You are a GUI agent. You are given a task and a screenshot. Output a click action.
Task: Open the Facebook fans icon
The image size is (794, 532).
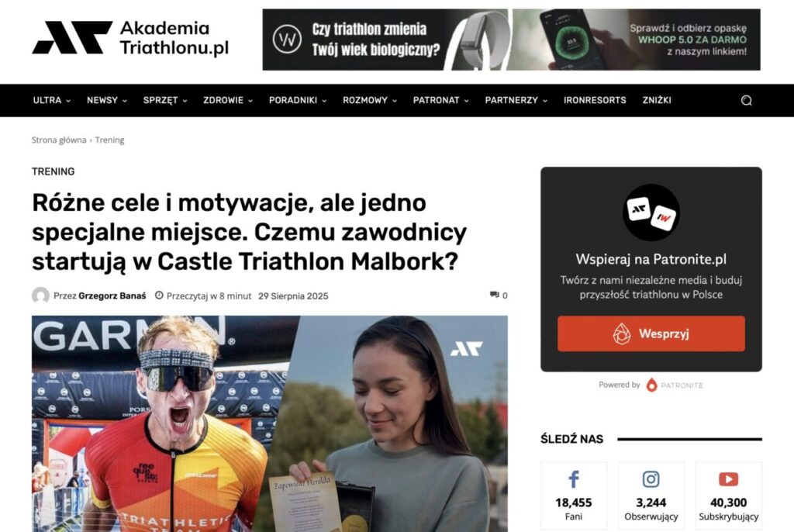point(573,478)
